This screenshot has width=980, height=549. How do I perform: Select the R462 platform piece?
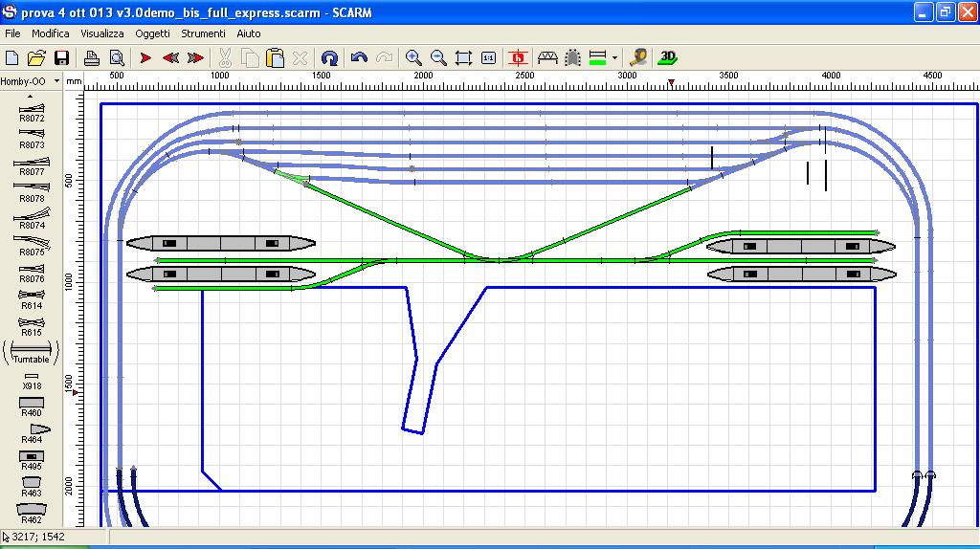pos(32,514)
